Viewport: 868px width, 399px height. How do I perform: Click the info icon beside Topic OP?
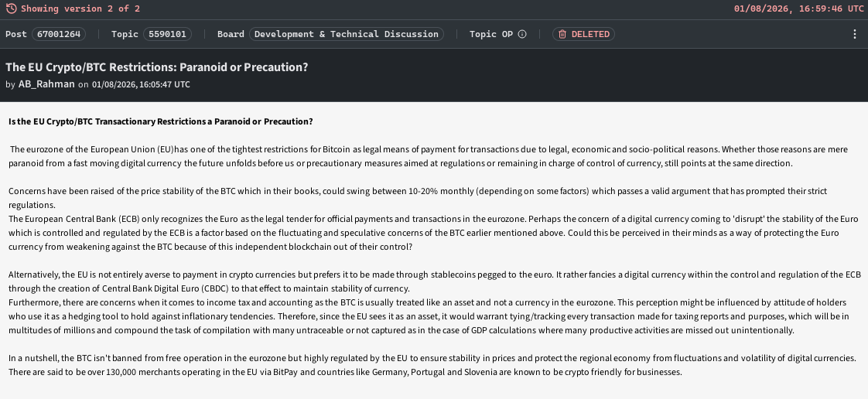coord(522,34)
